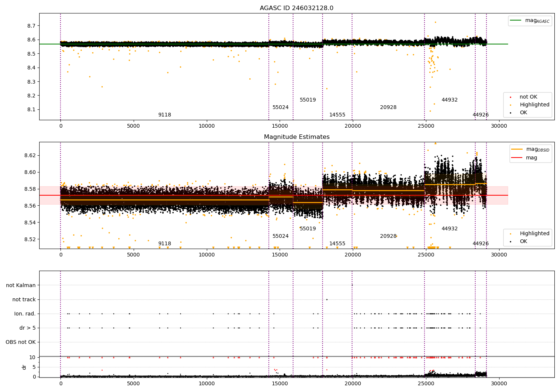Click the 8.52 tick on middle y-axis

[30, 240]
